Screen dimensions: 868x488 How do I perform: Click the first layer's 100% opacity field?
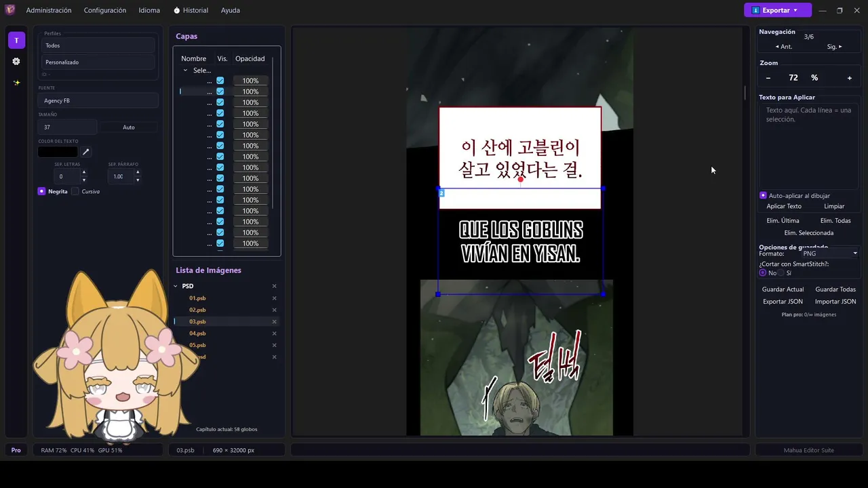[250, 81]
